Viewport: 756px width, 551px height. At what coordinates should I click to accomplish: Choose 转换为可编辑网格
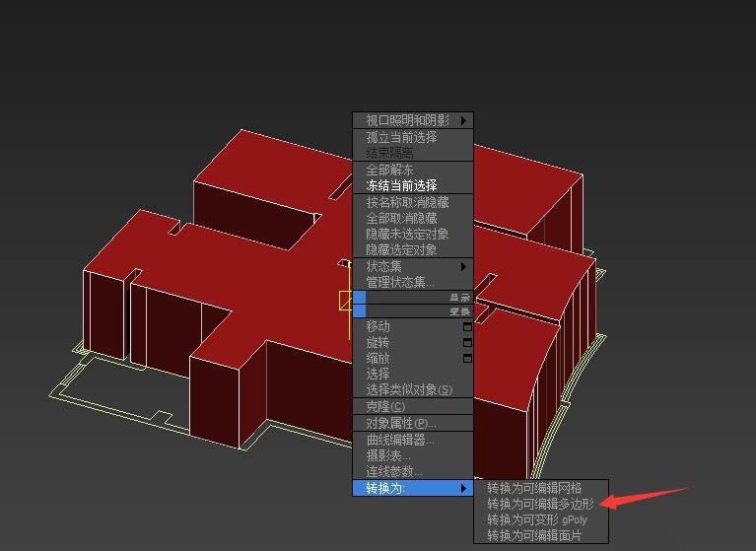click(541, 488)
